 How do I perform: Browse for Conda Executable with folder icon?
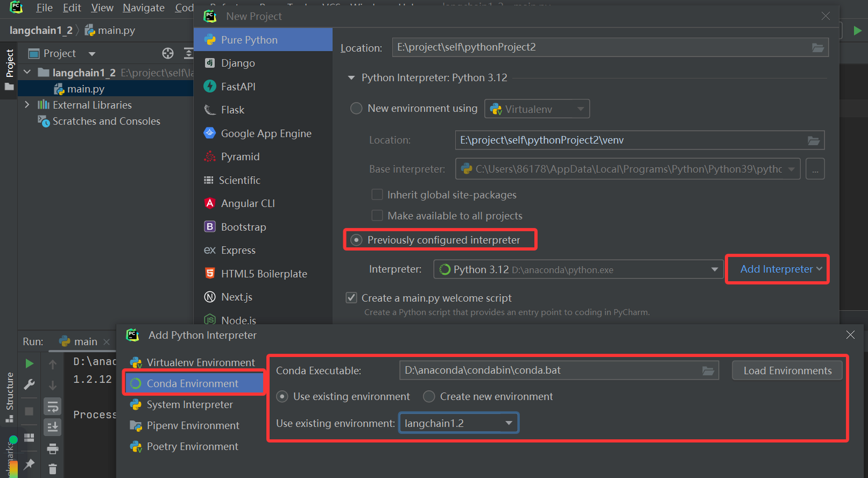(708, 371)
